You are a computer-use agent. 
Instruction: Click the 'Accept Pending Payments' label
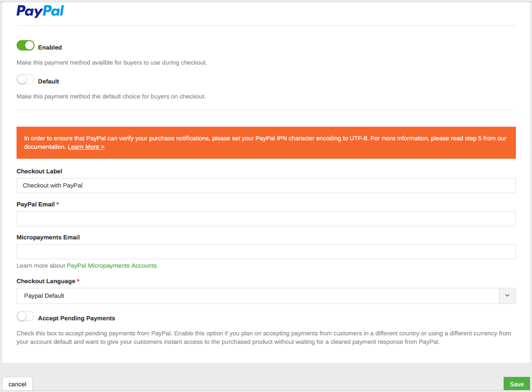pyautogui.click(x=77, y=318)
